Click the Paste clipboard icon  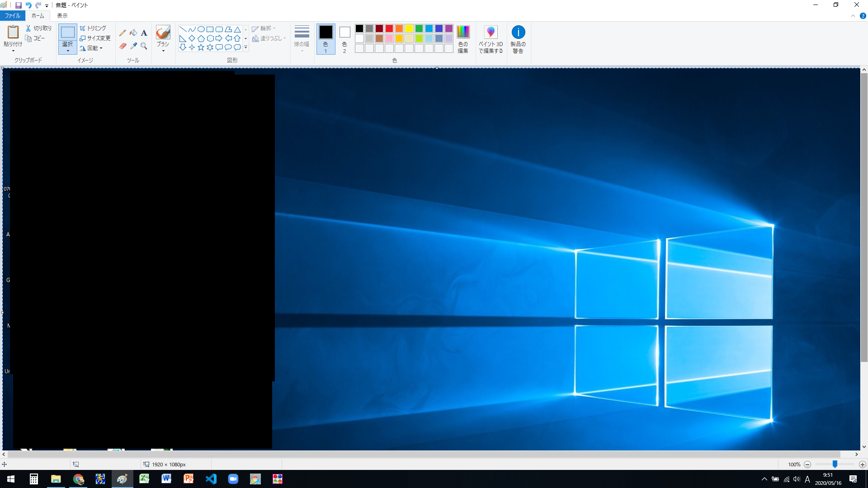click(13, 32)
